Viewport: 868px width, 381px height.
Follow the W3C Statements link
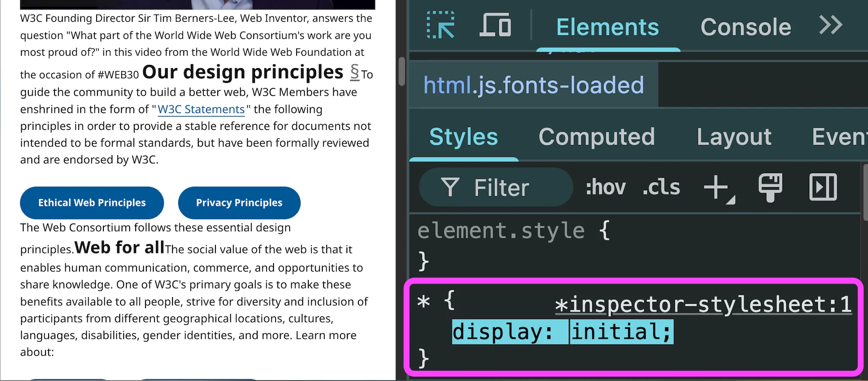[x=201, y=109]
